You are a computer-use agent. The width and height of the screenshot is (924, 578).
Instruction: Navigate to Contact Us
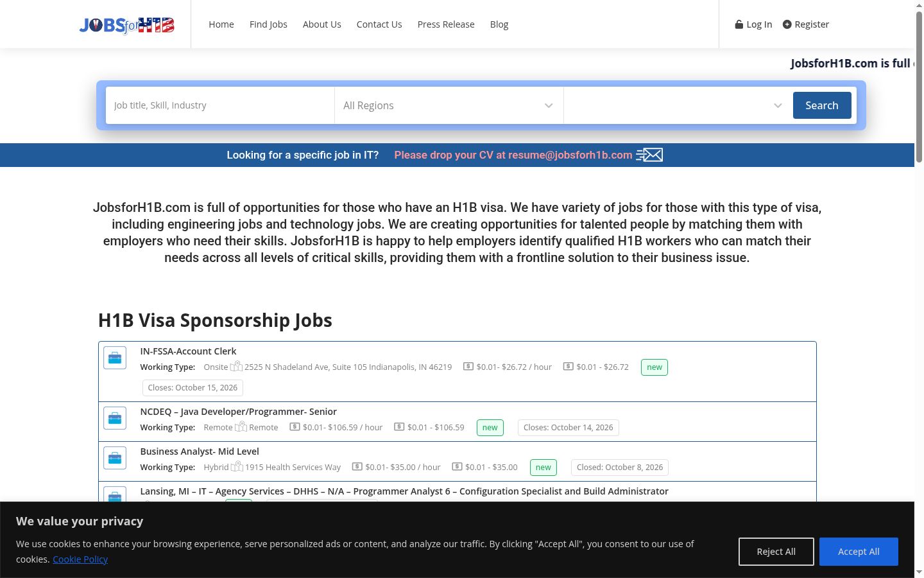pos(379,24)
